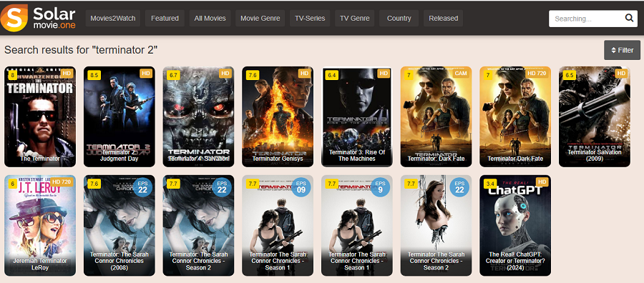Open Terminator 3: Rise Of The Machines

tap(357, 117)
